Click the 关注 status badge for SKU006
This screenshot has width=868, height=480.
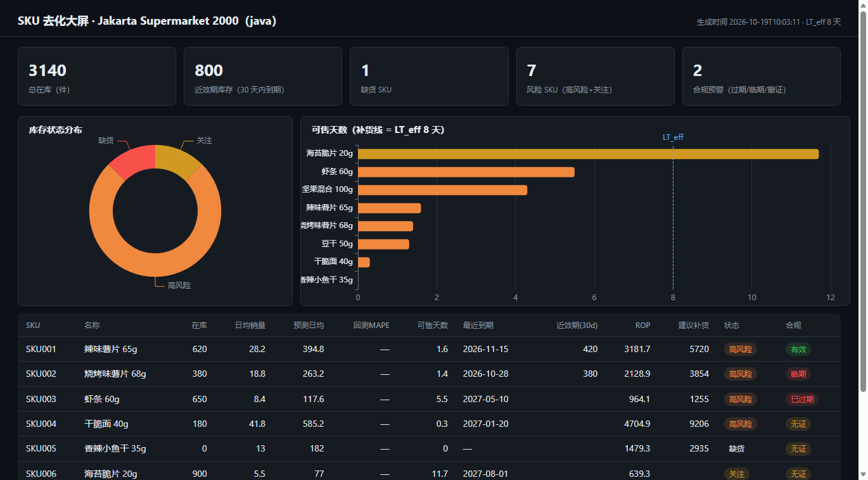click(x=737, y=474)
